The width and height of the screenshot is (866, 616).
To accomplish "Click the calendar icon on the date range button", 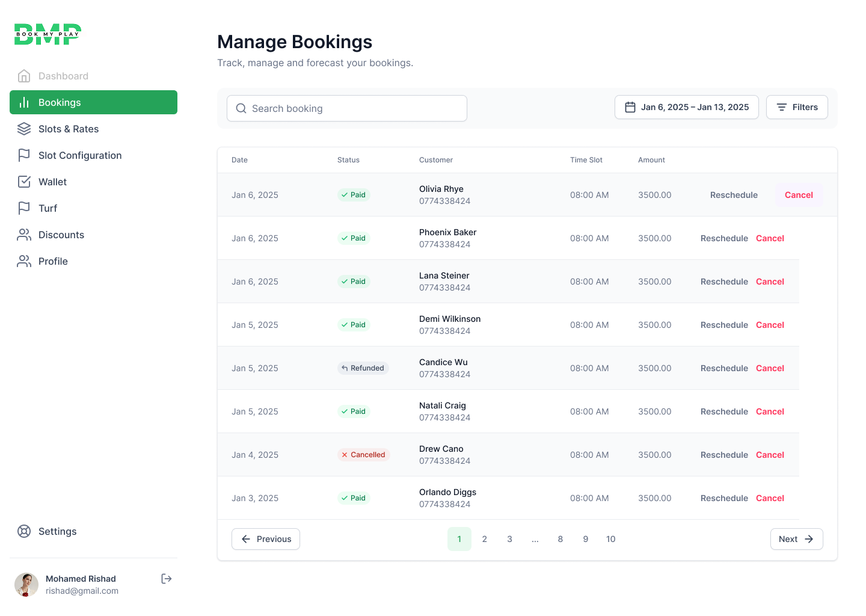I will (630, 106).
